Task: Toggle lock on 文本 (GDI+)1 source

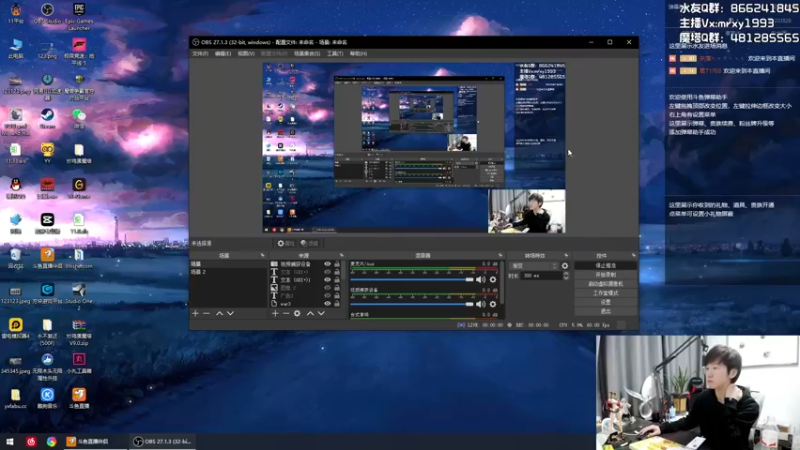Action: pos(337,280)
